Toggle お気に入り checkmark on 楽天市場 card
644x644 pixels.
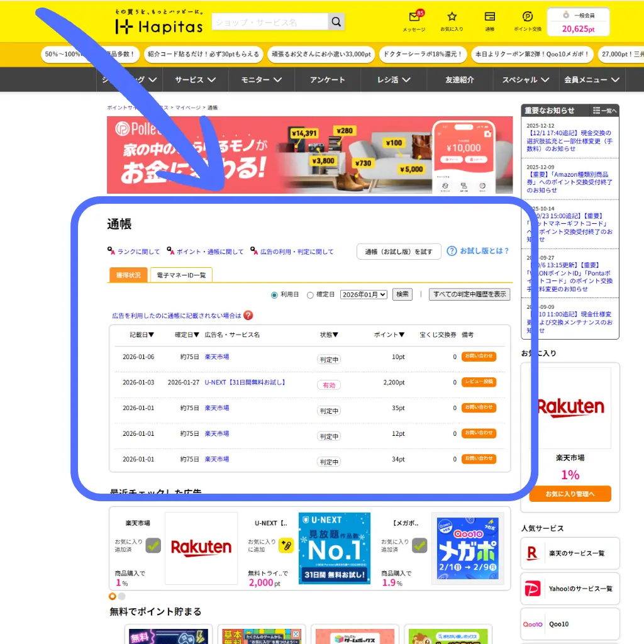(x=153, y=546)
